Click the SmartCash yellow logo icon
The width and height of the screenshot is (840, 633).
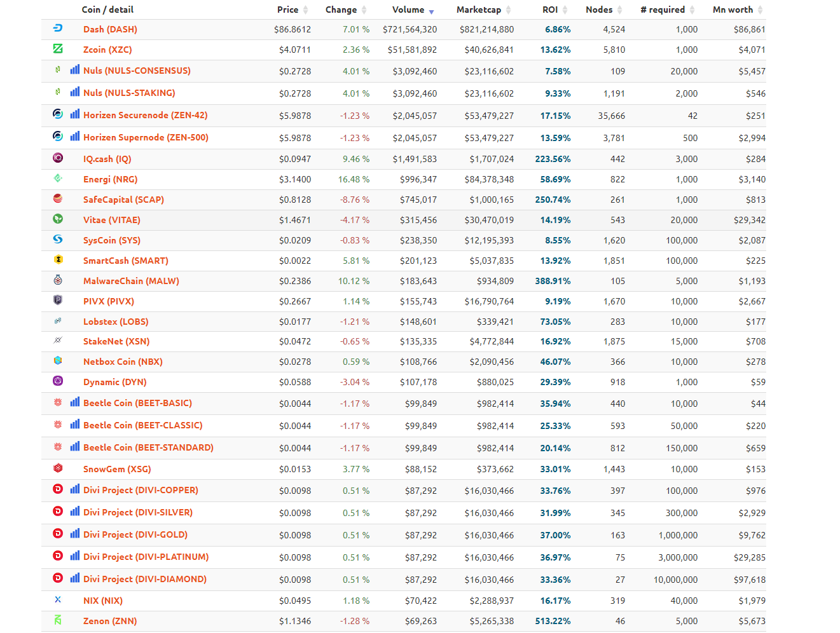click(x=58, y=259)
